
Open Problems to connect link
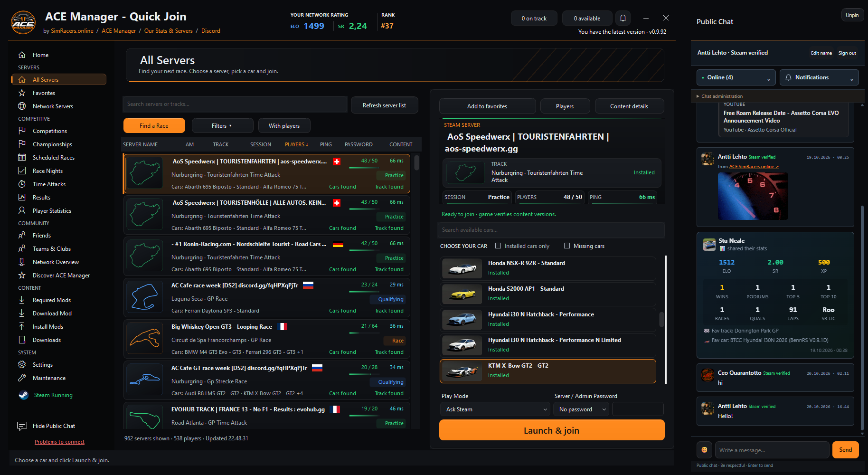click(59, 442)
